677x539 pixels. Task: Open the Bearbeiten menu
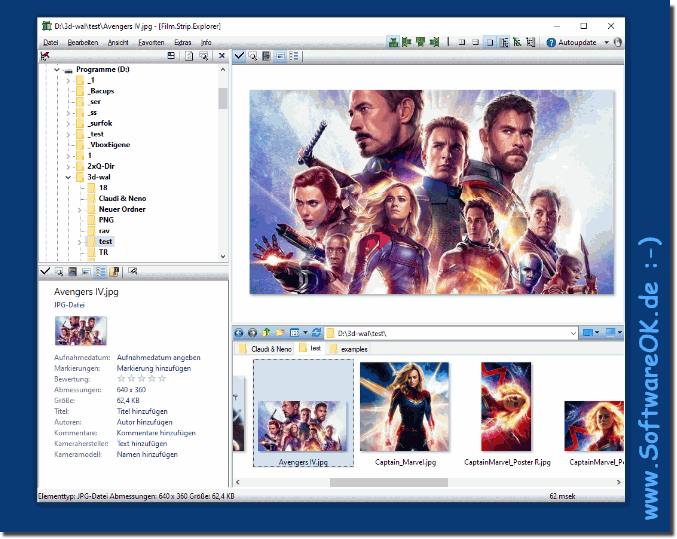[83, 42]
